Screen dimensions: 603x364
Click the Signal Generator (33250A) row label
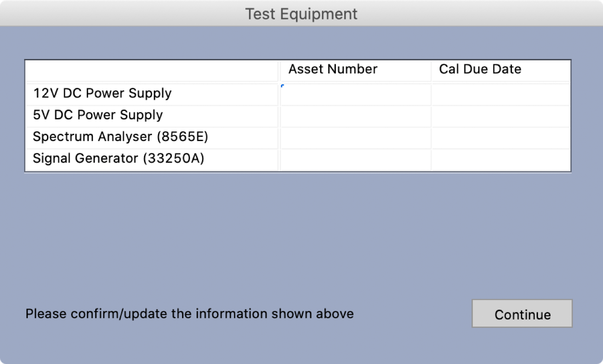coord(118,159)
